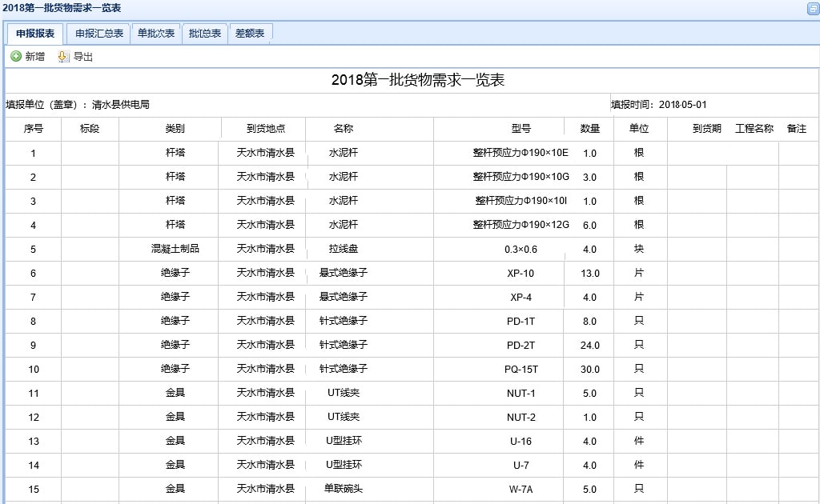This screenshot has height=504, width=820.
Task: Switch to the 申报报表 tab
Action: point(35,34)
